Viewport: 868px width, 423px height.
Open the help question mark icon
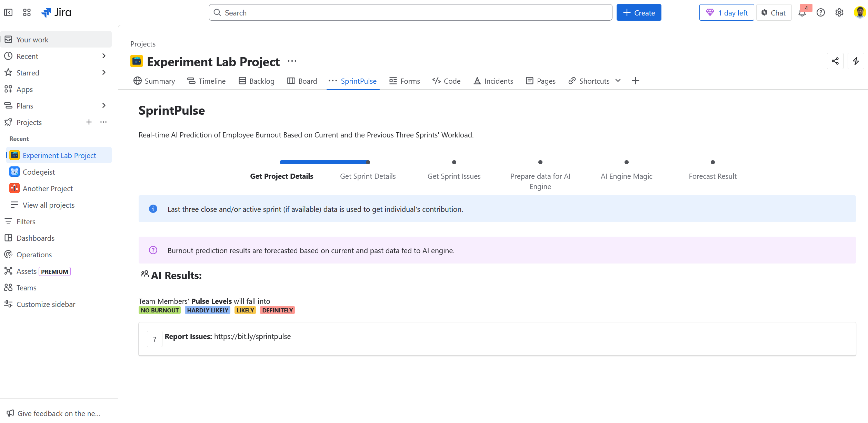[821, 13]
